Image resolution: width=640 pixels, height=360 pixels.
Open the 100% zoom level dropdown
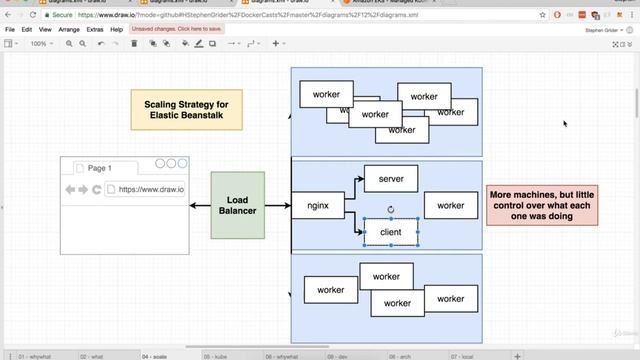(x=42, y=43)
